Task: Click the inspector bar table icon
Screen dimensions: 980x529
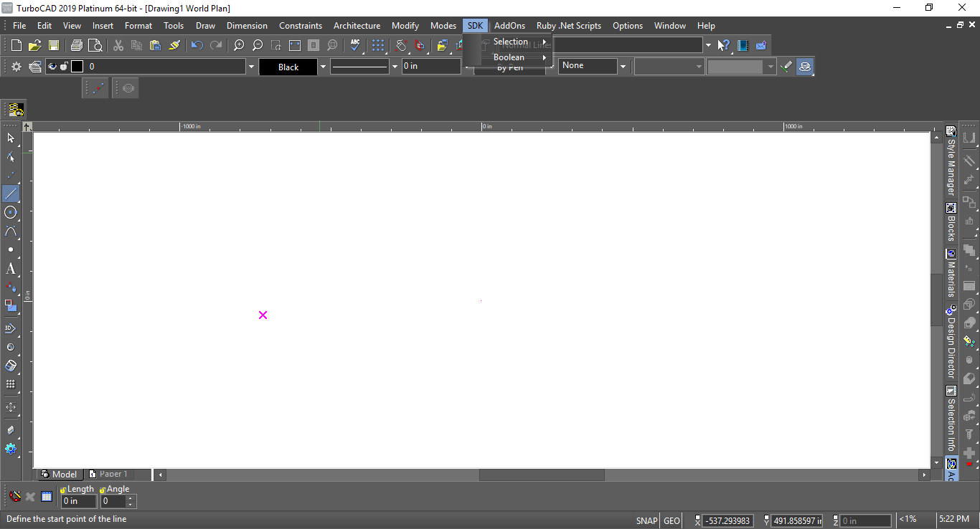Action: click(47, 496)
